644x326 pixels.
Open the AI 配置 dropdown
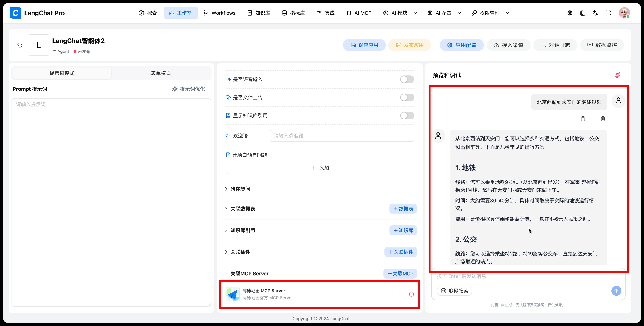point(444,13)
